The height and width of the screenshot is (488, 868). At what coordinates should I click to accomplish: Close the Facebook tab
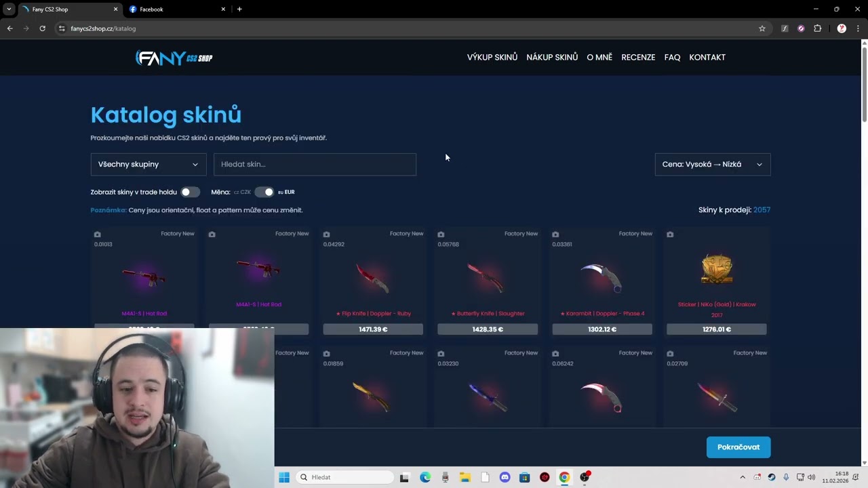[223, 9]
